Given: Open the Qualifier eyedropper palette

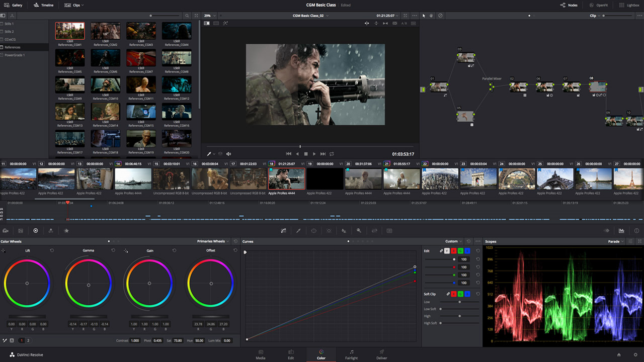Looking at the screenshot, I should (298, 231).
